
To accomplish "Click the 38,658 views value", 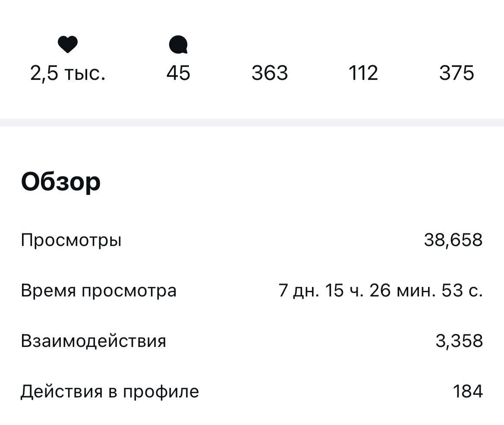I will [453, 240].
